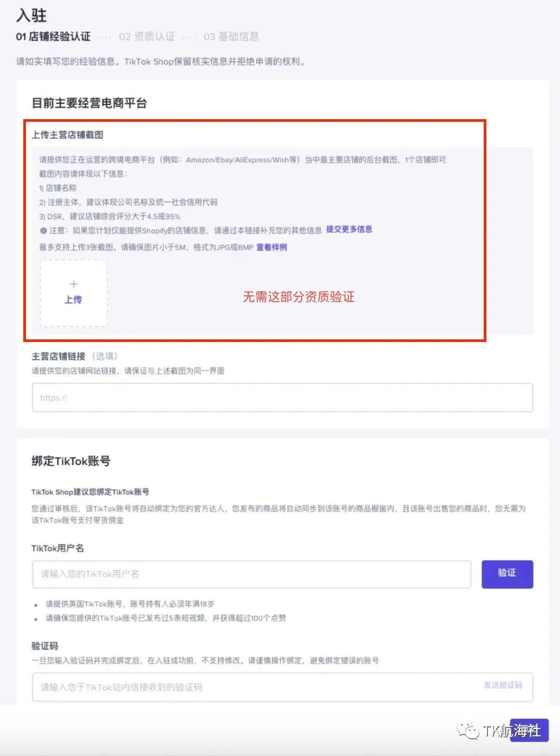Viewport: 560px width, 756px height.
Task: Click the info icon next to 注意
Action: [x=44, y=231]
